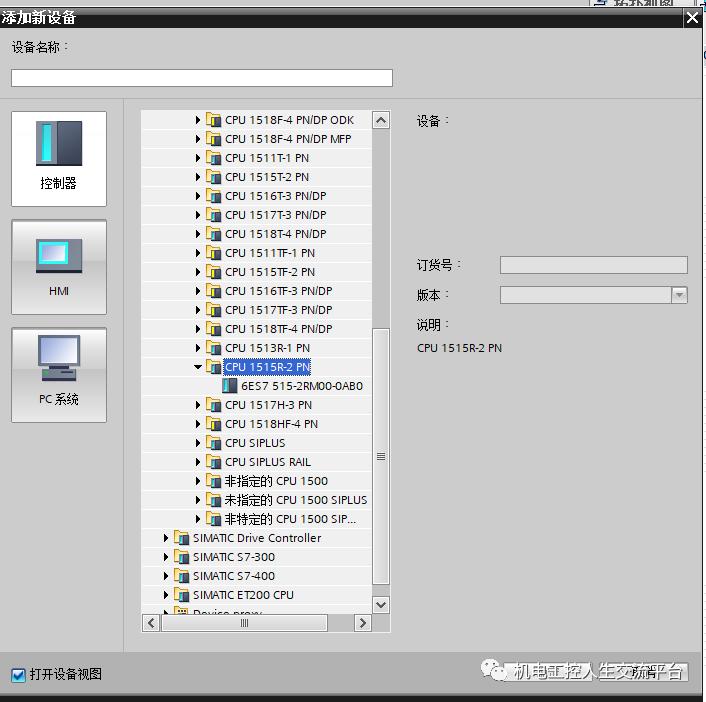This screenshot has height=702, width=706.
Task: Click the CPU 1515T-2 PN folder icon
Action: point(213,177)
